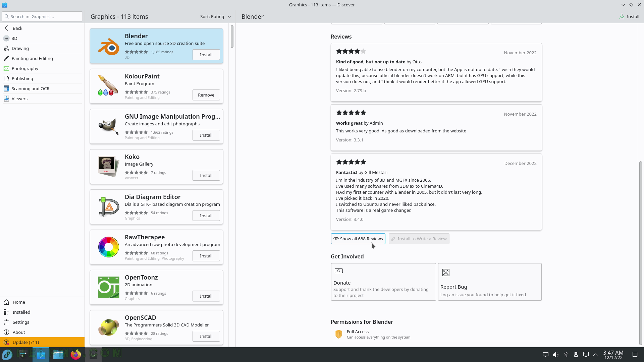The height and width of the screenshot is (362, 644).
Task: Click the display configuration tray icon
Action: 546,355
